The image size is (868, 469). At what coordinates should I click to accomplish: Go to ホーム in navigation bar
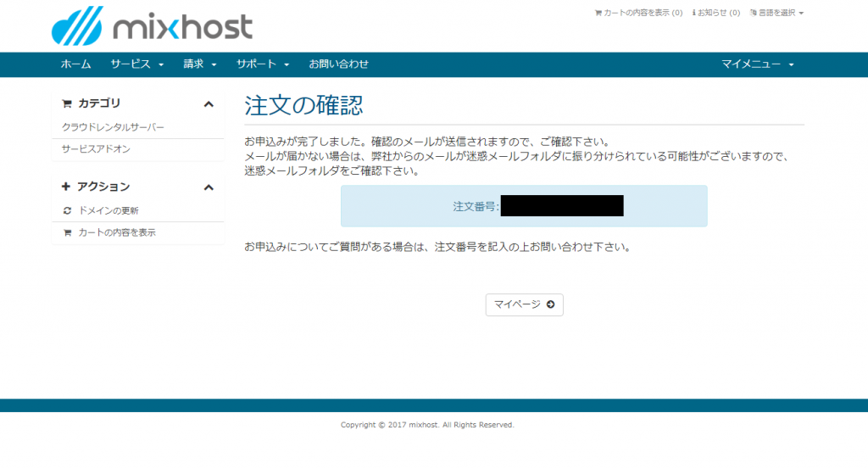[76, 64]
